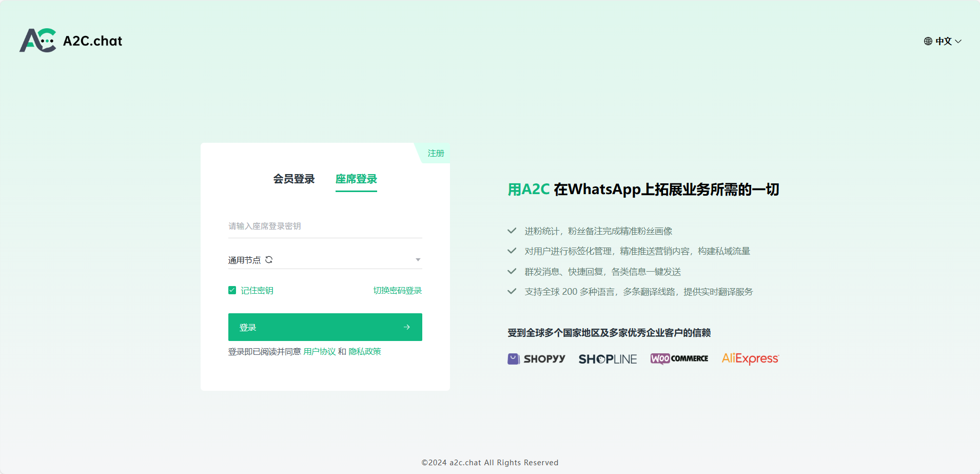
Task: Open the 隐私政策 privacy policy link
Action: (365, 351)
